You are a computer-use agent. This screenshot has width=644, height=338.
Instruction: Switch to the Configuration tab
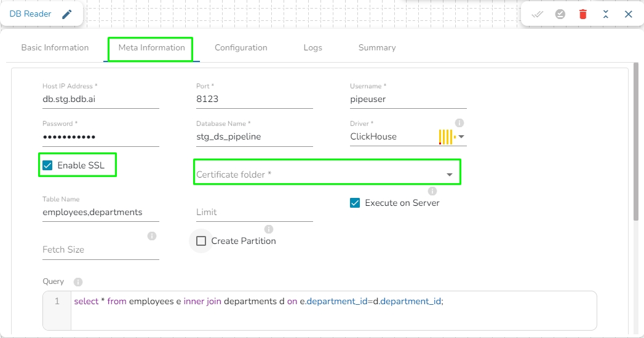241,48
